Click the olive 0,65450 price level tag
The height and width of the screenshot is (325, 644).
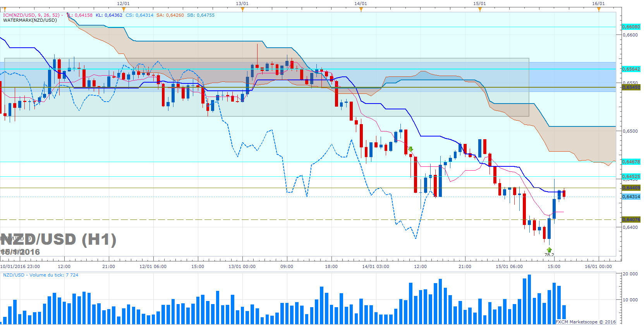click(x=631, y=87)
